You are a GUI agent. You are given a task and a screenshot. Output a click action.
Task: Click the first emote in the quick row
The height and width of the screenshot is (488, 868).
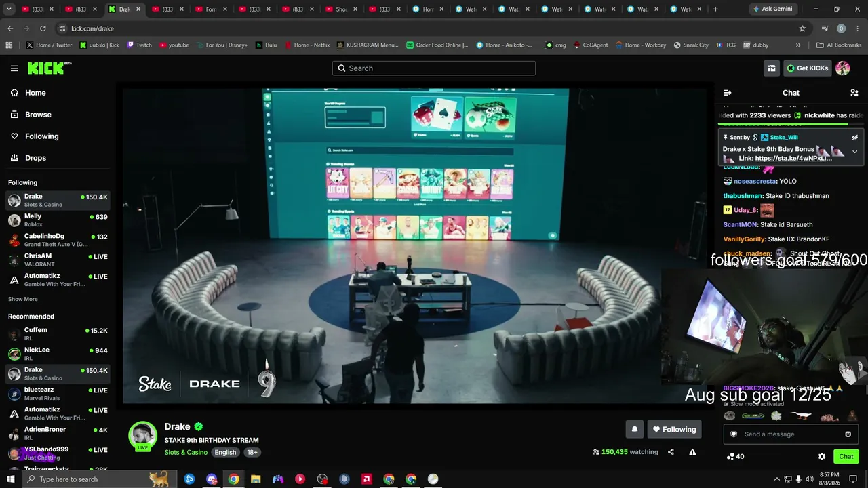point(729,416)
